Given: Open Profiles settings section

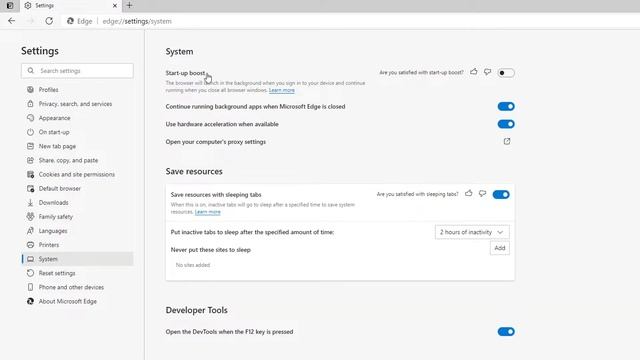Looking at the screenshot, I should pos(77,89).
